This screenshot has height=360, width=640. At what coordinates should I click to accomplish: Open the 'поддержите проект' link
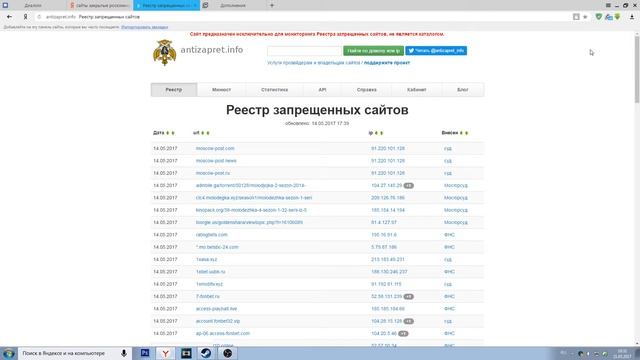(387, 63)
